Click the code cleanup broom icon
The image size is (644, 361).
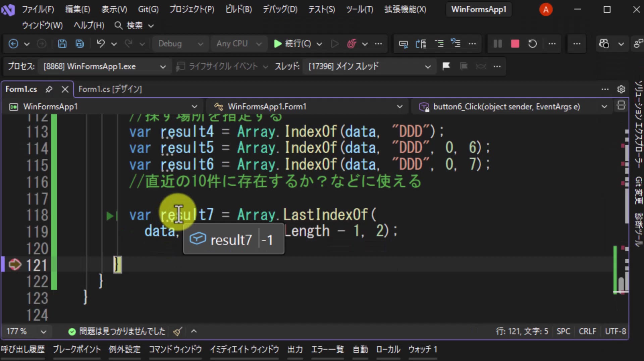click(177, 331)
